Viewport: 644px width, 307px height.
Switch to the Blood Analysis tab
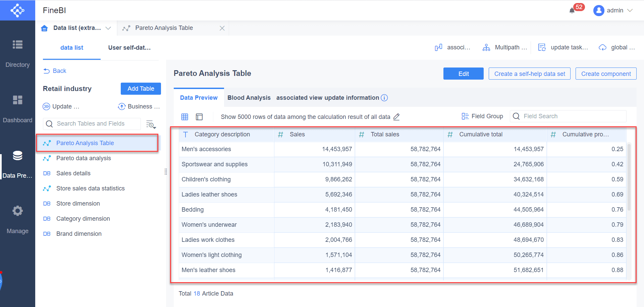249,98
